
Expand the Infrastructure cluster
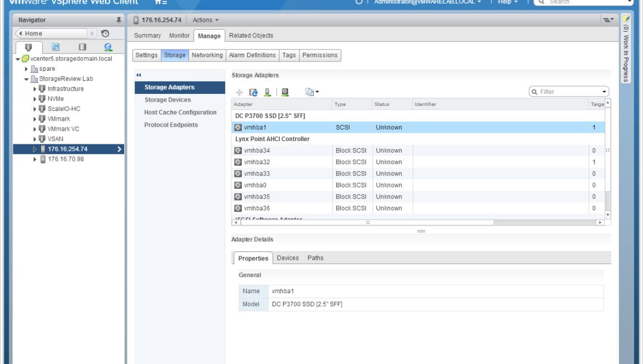tap(35, 89)
